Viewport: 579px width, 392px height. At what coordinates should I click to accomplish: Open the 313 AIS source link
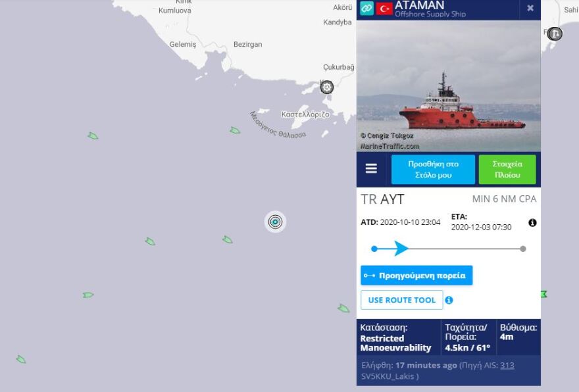tap(507, 366)
